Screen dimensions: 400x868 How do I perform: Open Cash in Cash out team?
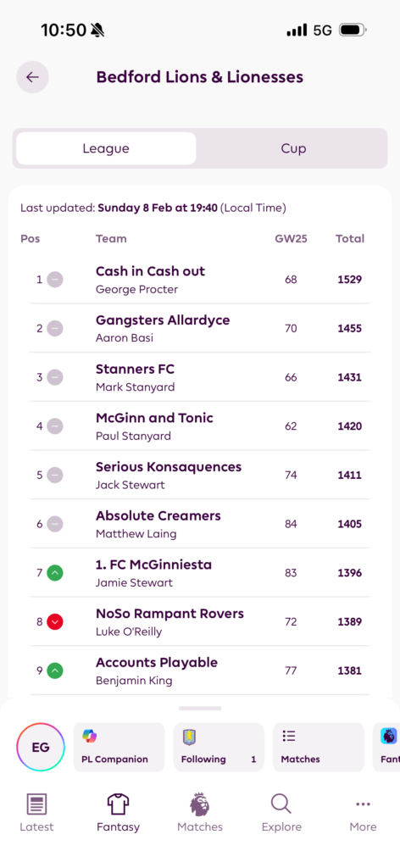coord(200,280)
